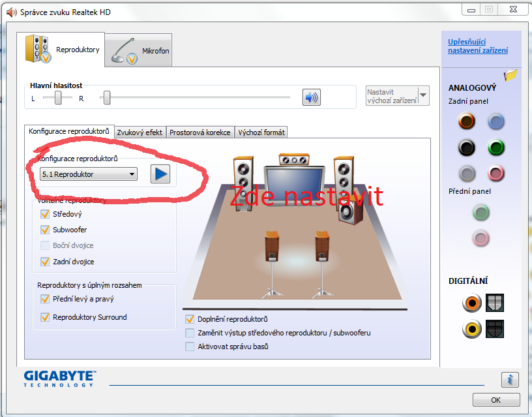Image resolution: width=532 pixels, height=417 pixels.
Task: Confirm with the OK button
Action: click(496, 400)
